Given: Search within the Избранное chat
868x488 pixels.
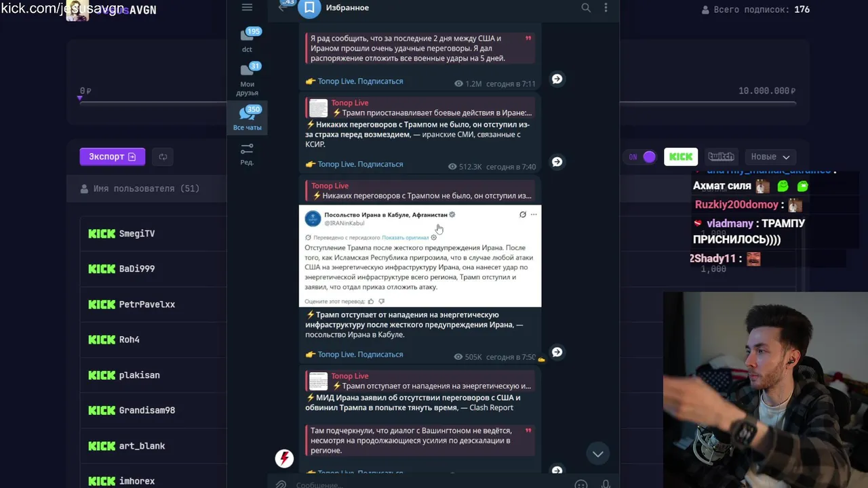Looking at the screenshot, I should coord(586,7).
